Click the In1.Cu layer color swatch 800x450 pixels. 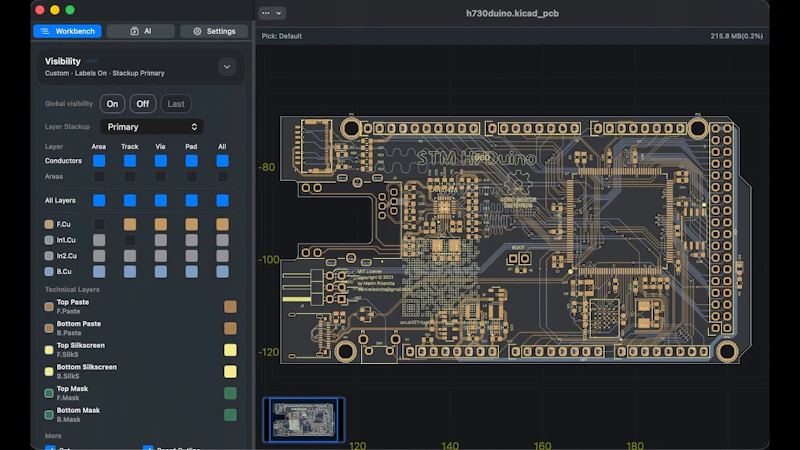click(49, 240)
